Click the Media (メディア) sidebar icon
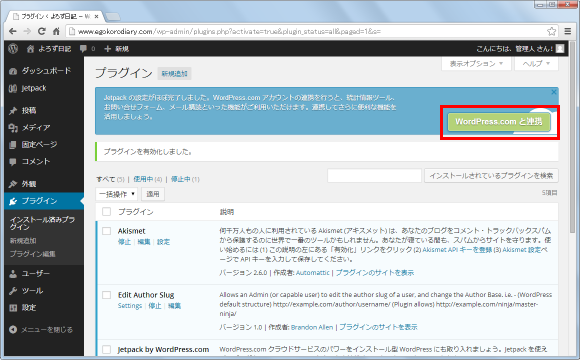This screenshot has width=580, height=360. click(x=13, y=128)
